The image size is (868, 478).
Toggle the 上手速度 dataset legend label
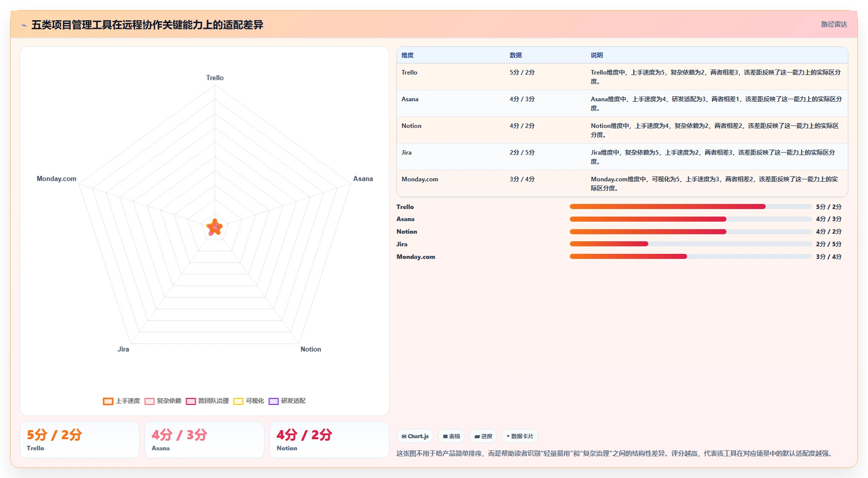coord(128,401)
